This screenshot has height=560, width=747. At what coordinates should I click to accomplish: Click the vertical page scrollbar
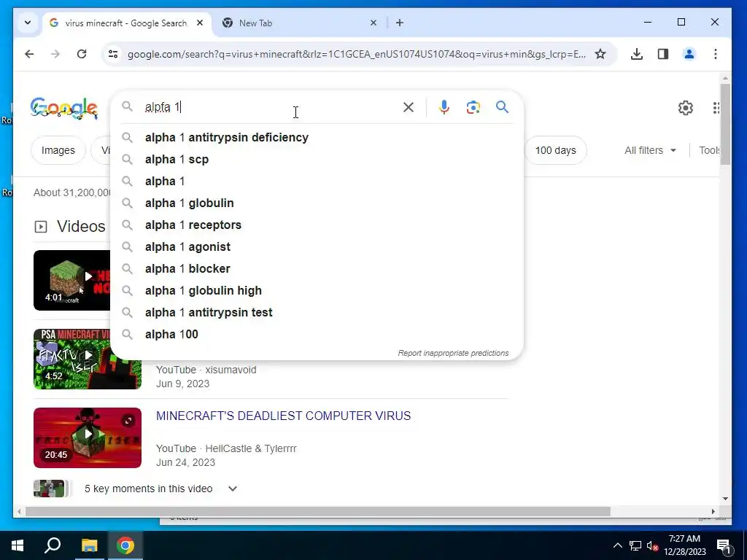click(725, 125)
